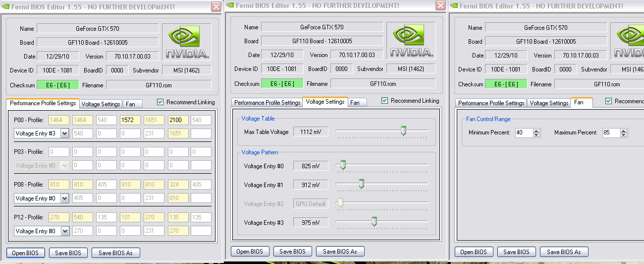The image size is (644, 264).
Task: Switch to Voltage Settings tab in the Performance Profile window
Action: tap(101, 104)
